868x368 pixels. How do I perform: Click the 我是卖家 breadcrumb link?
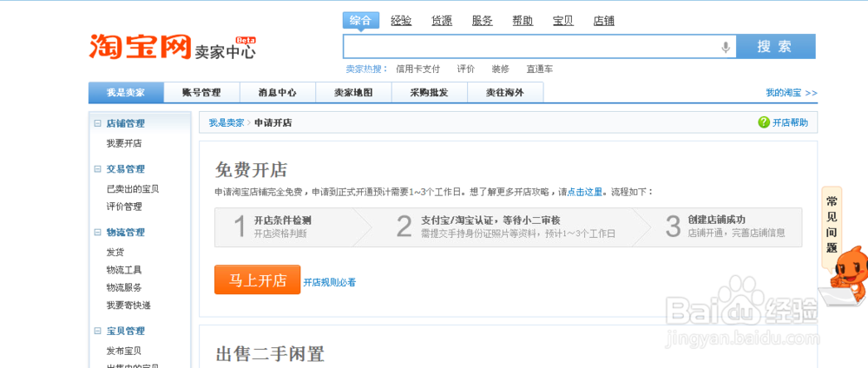(227, 123)
